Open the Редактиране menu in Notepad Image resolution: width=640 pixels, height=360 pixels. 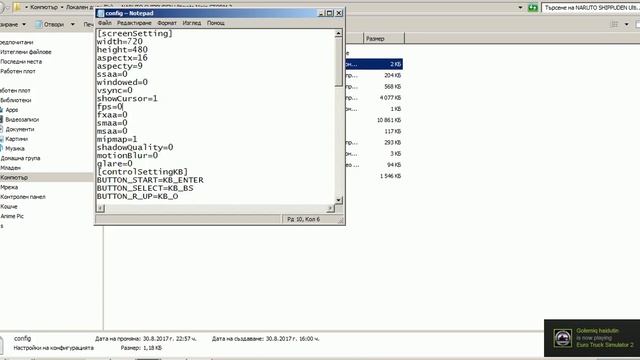[x=134, y=23]
